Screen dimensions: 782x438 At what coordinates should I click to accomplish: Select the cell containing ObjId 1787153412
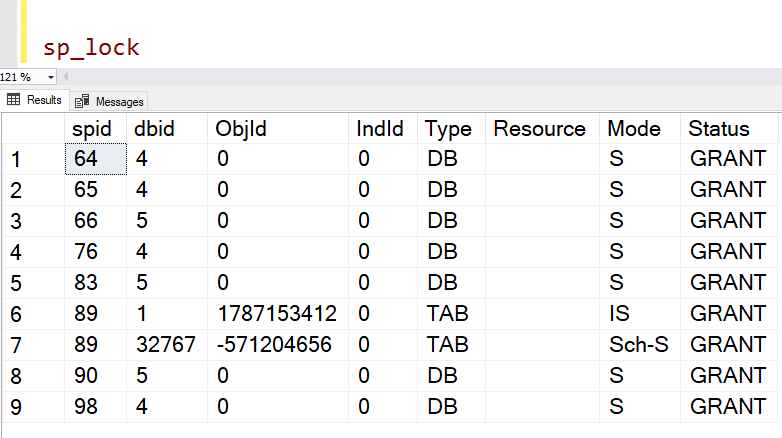pos(276,314)
